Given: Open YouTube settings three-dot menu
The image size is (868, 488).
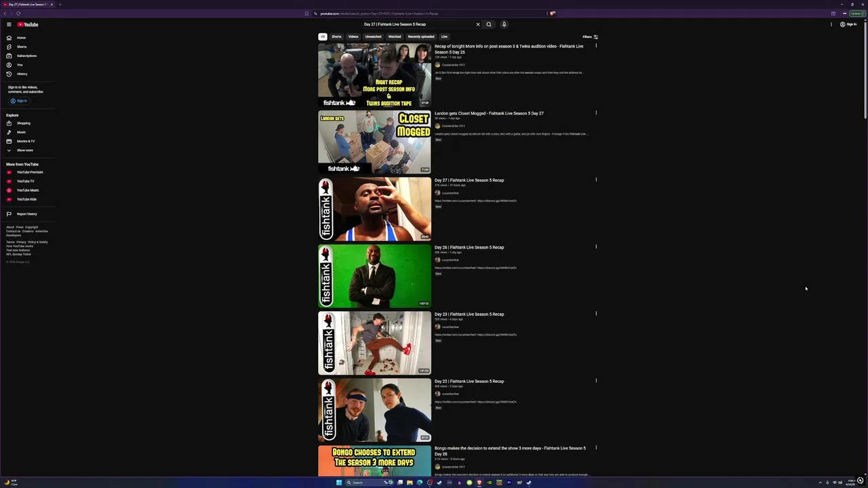Looking at the screenshot, I should pos(831,24).
